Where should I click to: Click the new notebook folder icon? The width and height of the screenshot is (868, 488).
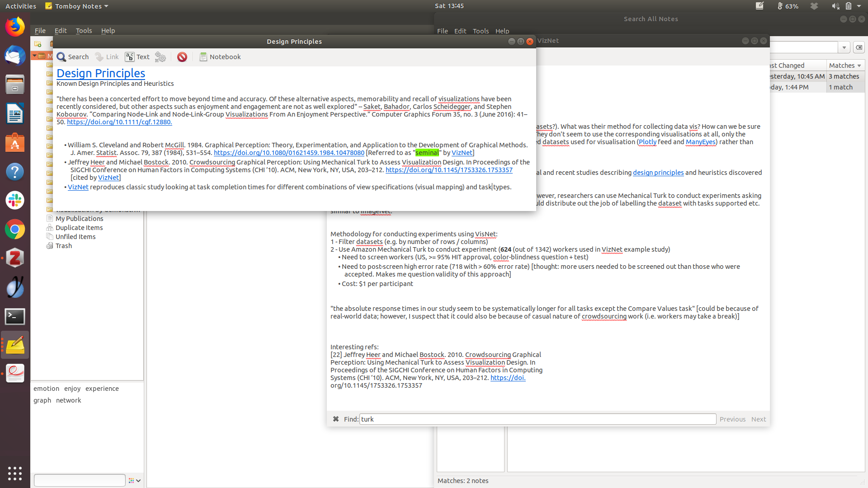pos(38,44)
